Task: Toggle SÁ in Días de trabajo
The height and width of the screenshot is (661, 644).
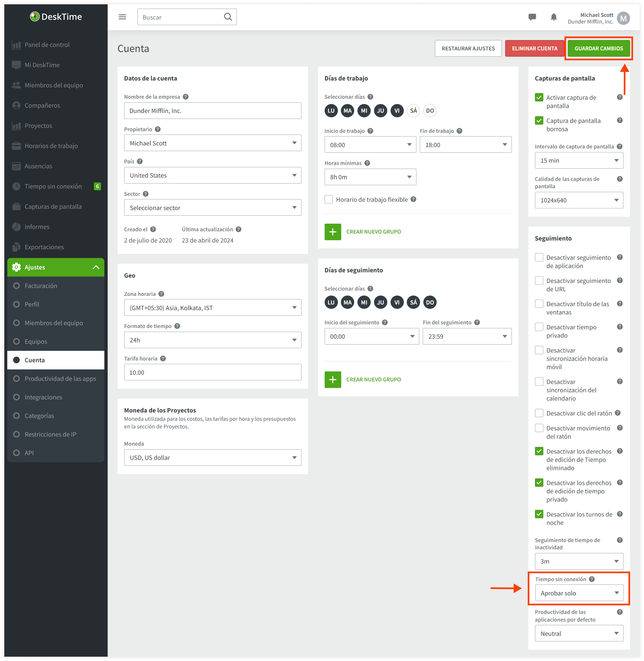Action: [413, 111]
